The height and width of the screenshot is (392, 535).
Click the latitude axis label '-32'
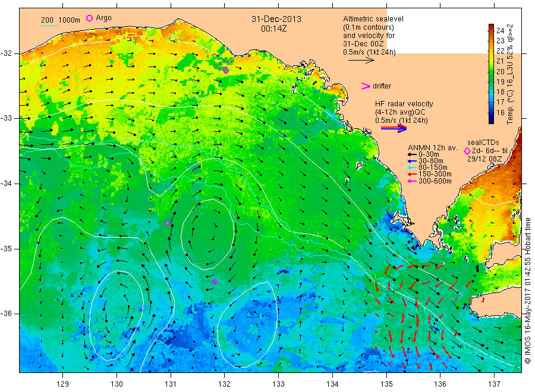coord(6,53)
